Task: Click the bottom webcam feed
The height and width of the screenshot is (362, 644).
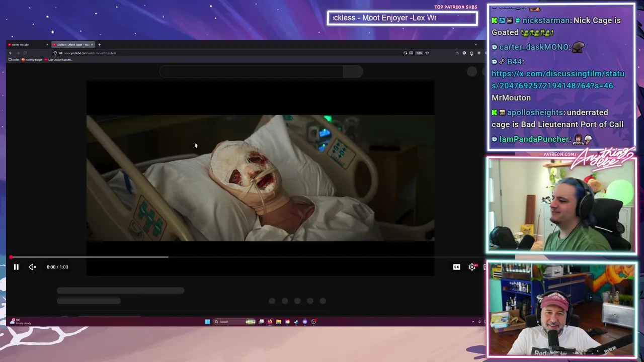Action: (x=561, y=310)
